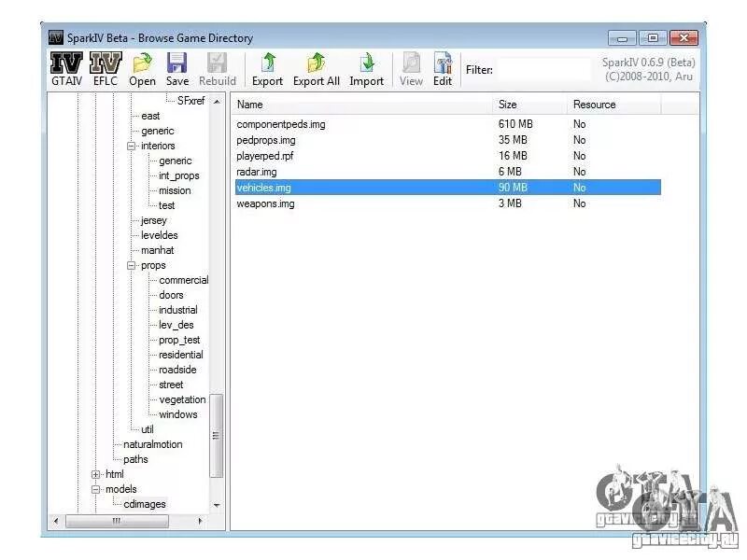Focus the Filter text box
747x560 pixels.
tap(544, 70)
